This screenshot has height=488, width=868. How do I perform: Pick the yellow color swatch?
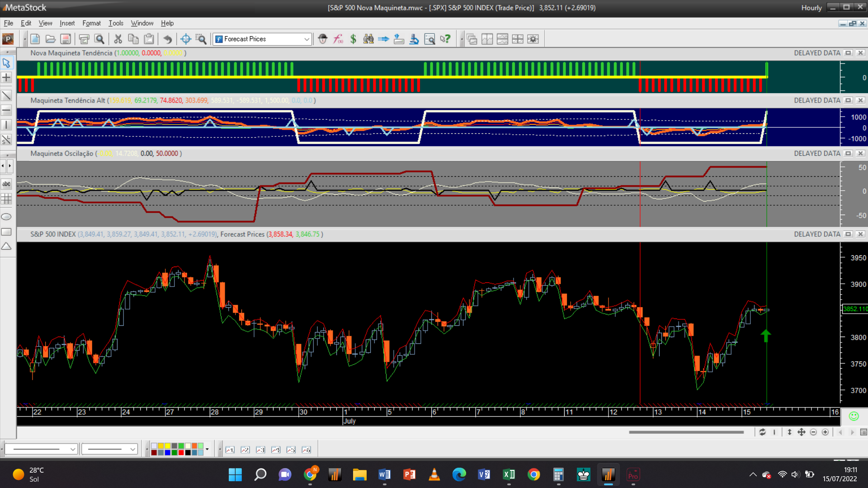pos(167,446)
